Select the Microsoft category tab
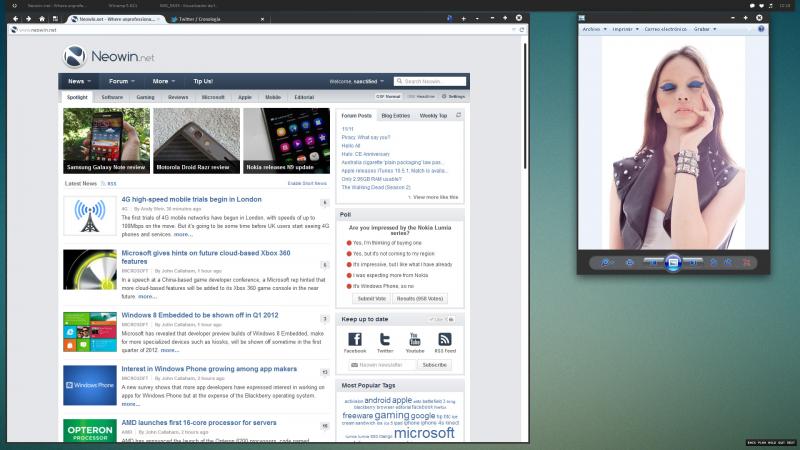The width and height of the screenshot is (800, 450). [213, 97]
